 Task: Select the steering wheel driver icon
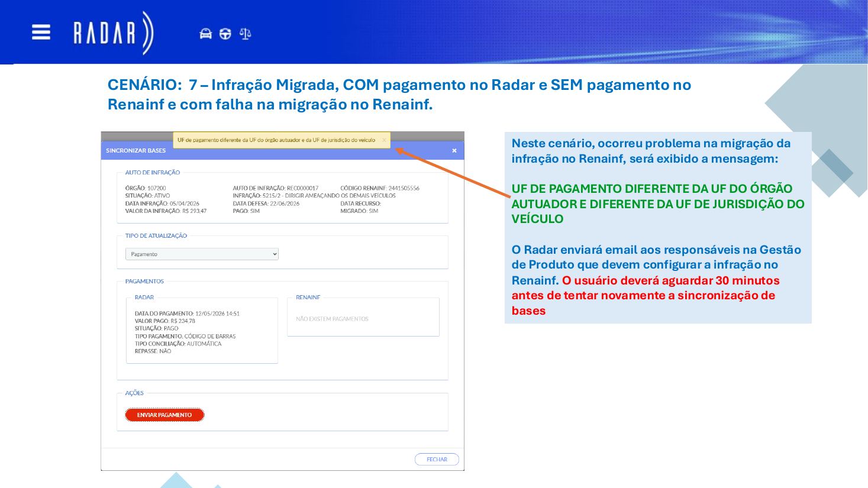(225, 34)
